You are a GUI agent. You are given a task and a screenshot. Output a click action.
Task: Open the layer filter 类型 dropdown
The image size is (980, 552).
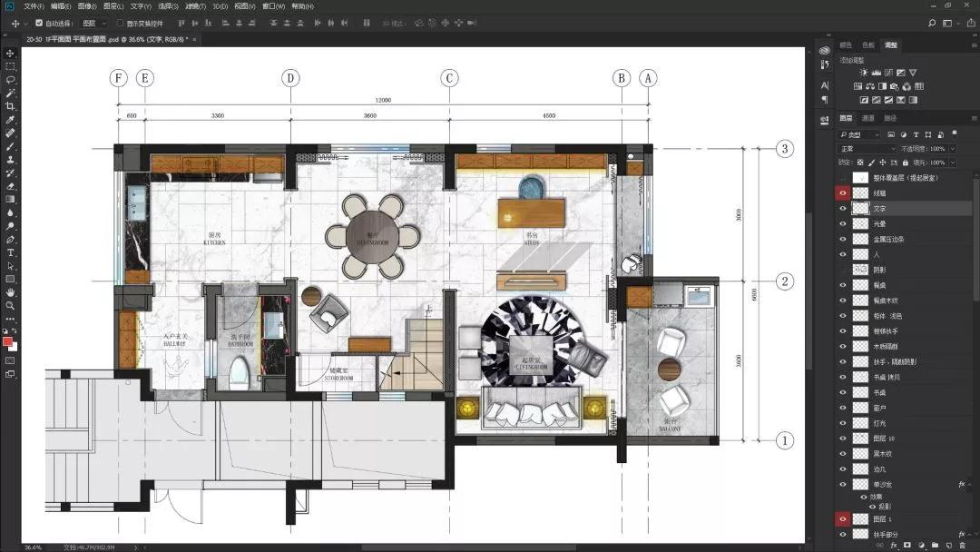(858, 134)
